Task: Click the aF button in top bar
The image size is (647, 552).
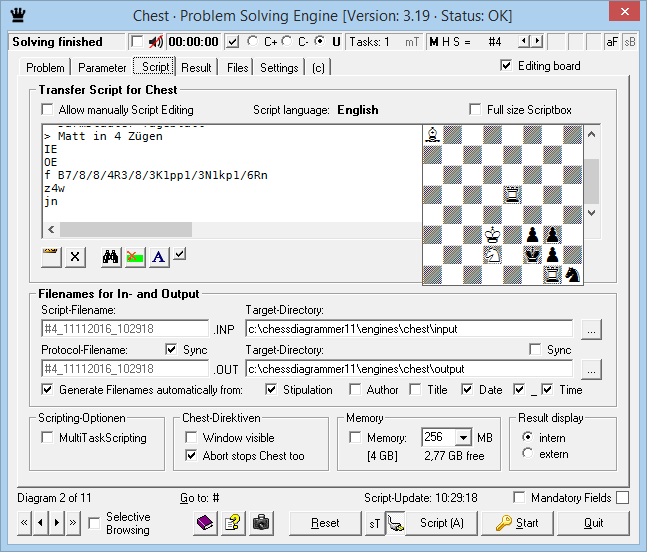Action: [612, 42]
